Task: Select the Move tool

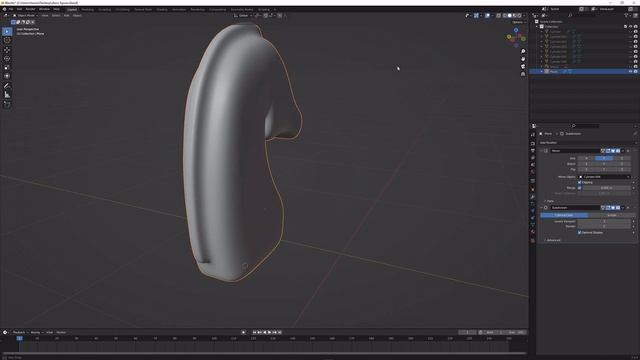Action: point(7,50)
